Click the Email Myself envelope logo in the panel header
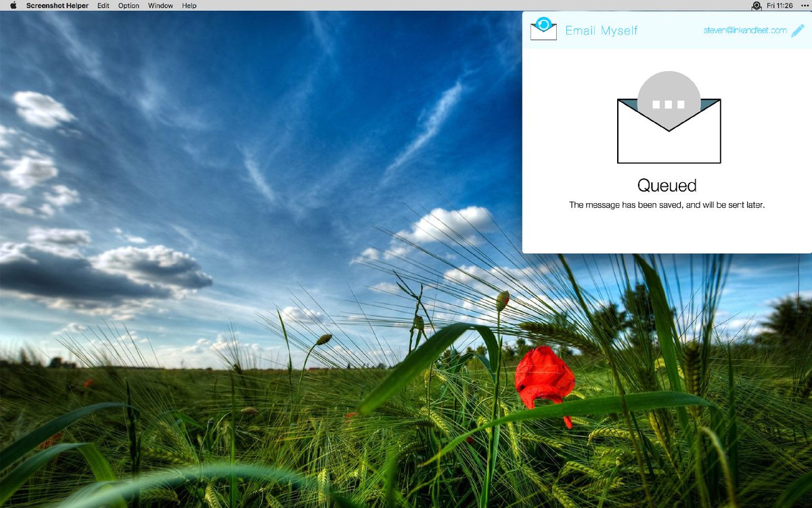Viewport: 812px width, 508px height. (543, 29)
